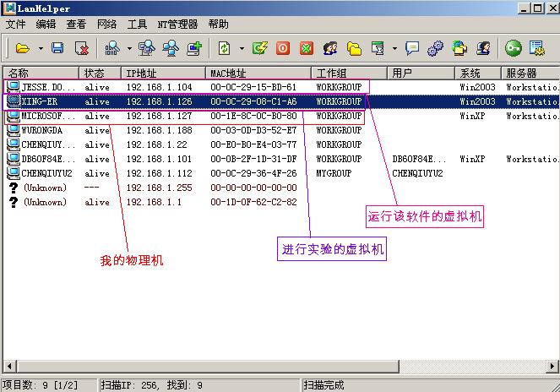Add a computer with the green plus icon
Image resolution: width=560 pixels, height=392 pixels.
194,48
